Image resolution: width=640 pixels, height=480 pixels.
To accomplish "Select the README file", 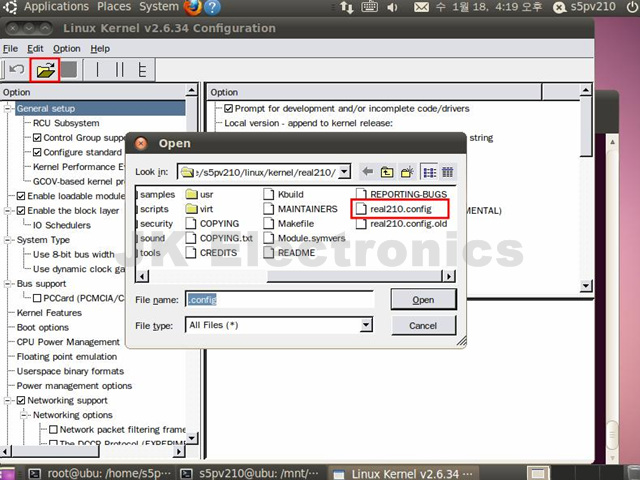I will 289,253.
